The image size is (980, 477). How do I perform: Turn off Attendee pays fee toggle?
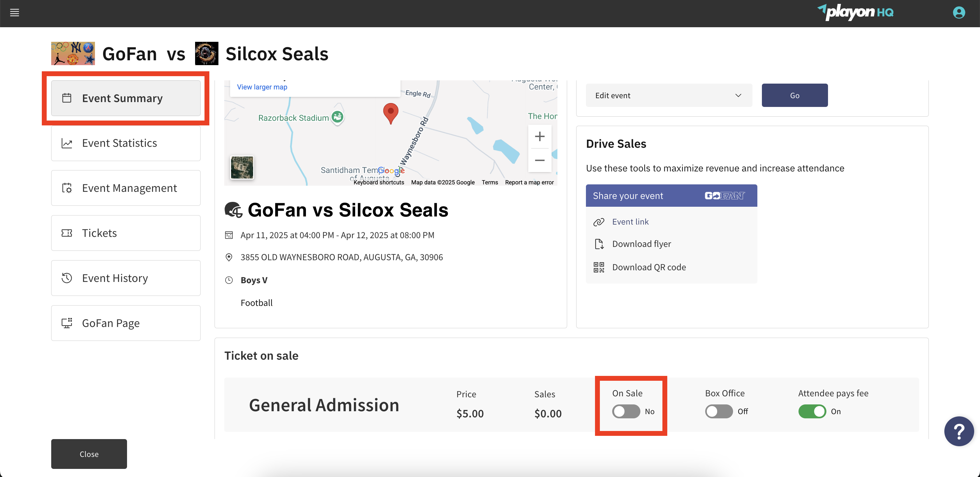(812, 412)
